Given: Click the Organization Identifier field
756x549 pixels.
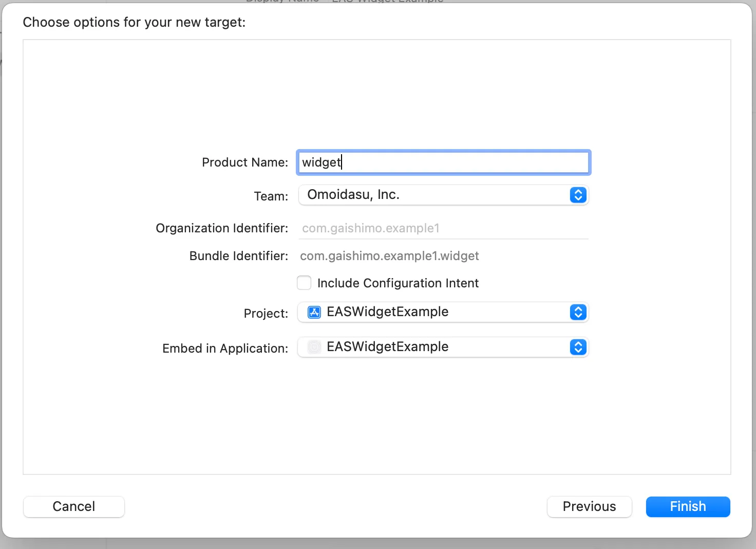Looking at the screenshot, I should click(443, 228).
